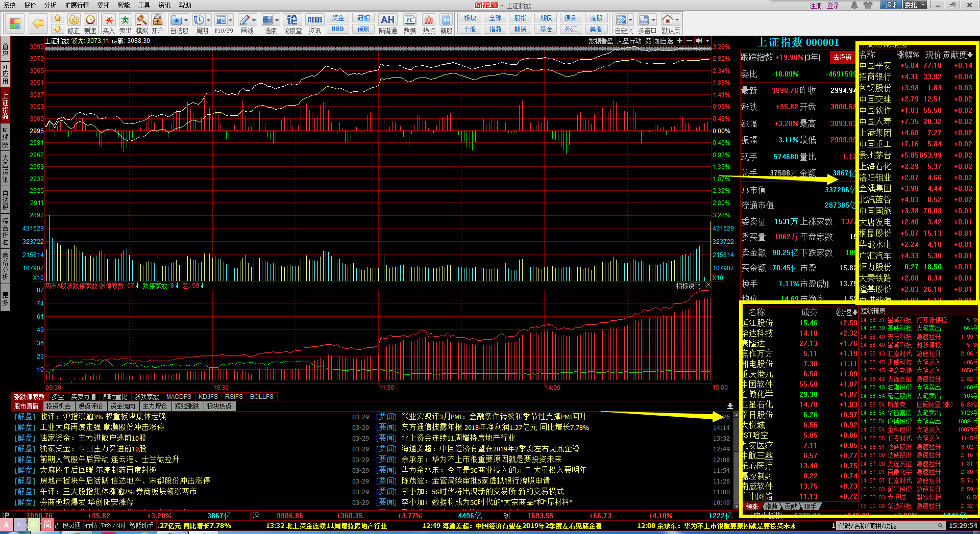Close the indicator panel with red X

click(708, 285)
